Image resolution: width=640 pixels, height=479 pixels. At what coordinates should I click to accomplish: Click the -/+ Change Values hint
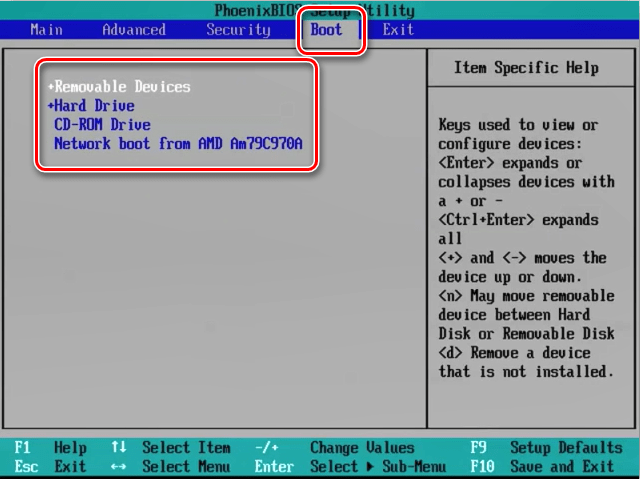pos(335,448)
